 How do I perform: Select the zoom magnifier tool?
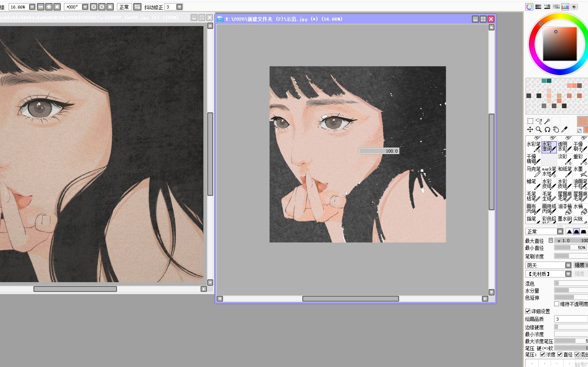coord(539,130)
